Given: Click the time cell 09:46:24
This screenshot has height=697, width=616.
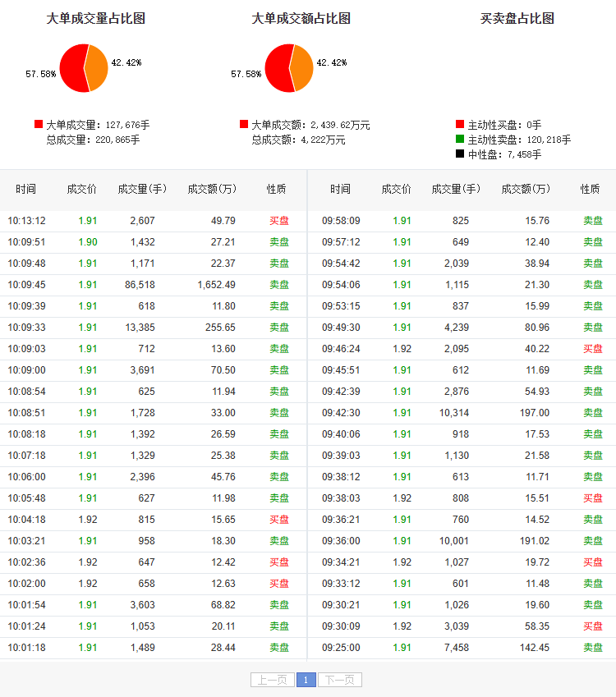Looking at the screenshot, I should (341, 349).
